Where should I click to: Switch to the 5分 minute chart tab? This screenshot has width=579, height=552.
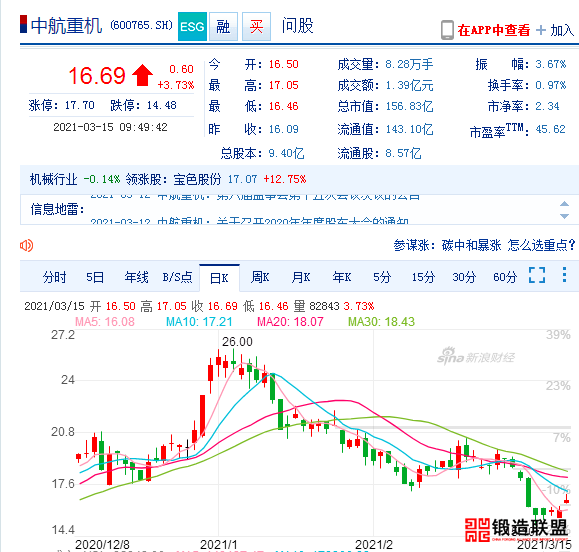click(382, 277)
